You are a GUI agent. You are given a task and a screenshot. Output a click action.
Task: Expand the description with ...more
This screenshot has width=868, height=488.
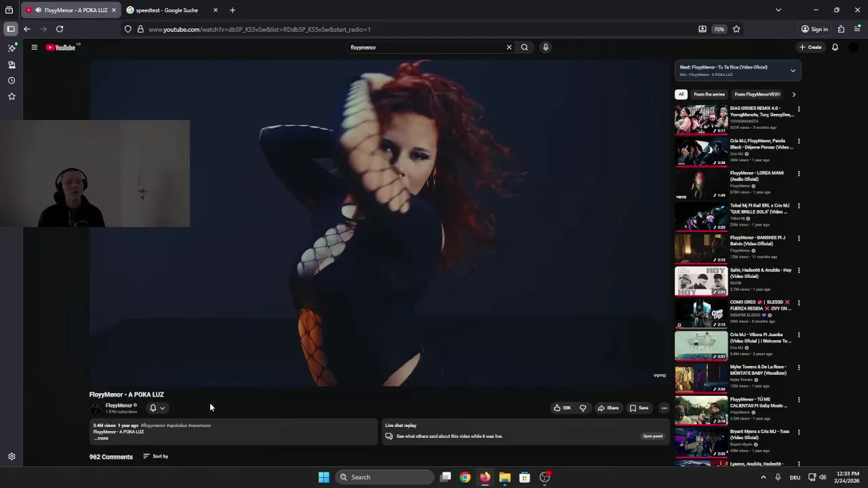(x=101, y=439)
